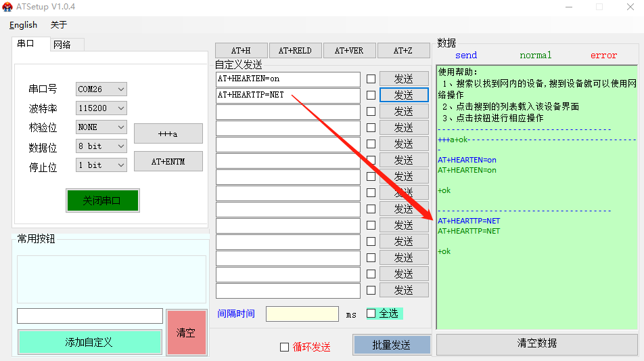Open the English menu

point(24,25)
